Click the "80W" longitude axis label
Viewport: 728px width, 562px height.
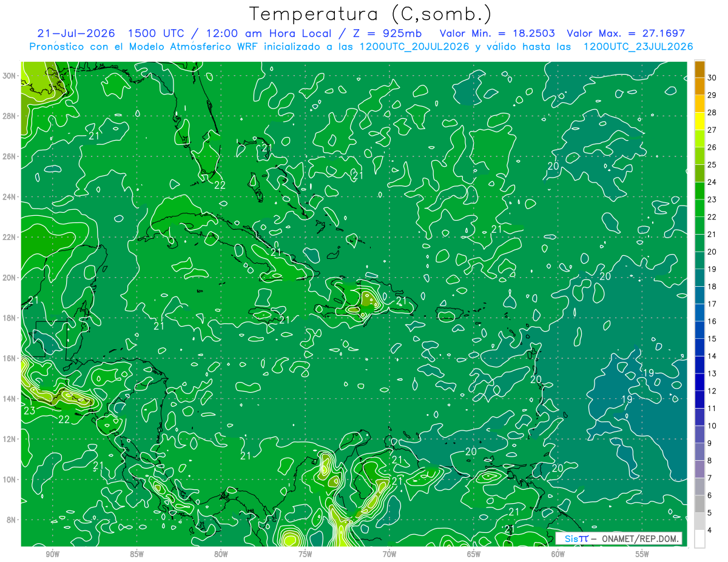221,554
